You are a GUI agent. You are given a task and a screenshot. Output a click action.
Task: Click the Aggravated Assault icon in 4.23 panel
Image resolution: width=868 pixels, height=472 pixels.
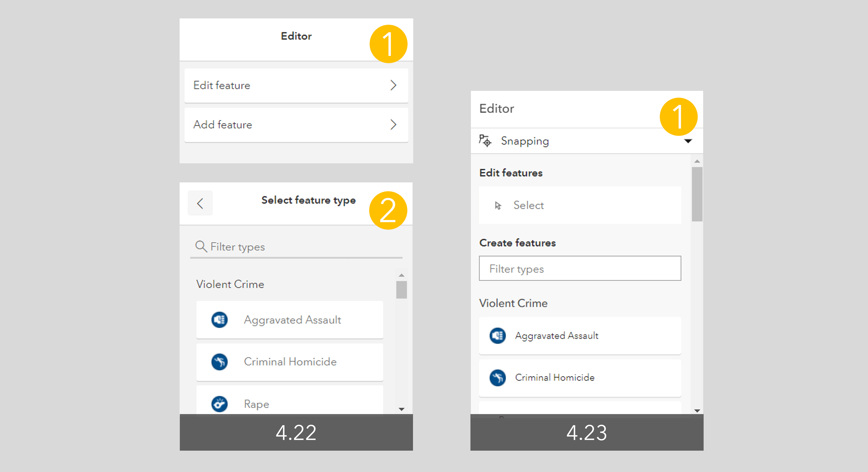tap(497, 336)
